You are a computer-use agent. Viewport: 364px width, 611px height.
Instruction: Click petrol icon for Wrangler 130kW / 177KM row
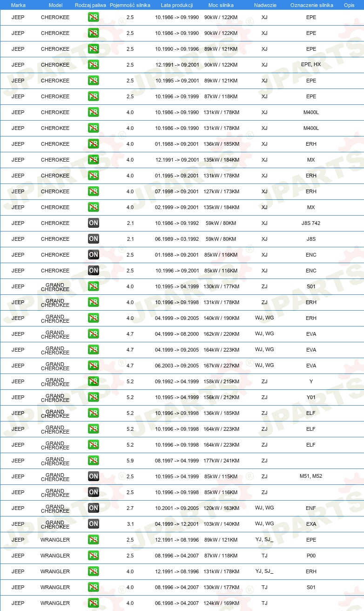(x=93, y=587)
